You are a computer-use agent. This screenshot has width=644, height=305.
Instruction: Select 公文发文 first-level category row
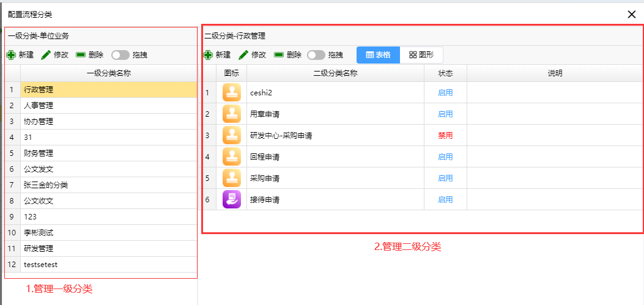point(108,169)
